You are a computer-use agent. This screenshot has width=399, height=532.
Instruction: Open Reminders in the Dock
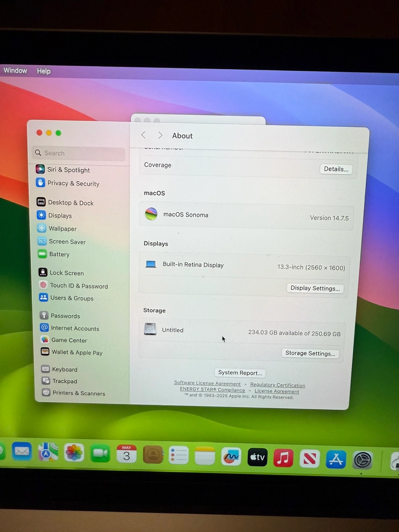point(179,456)
